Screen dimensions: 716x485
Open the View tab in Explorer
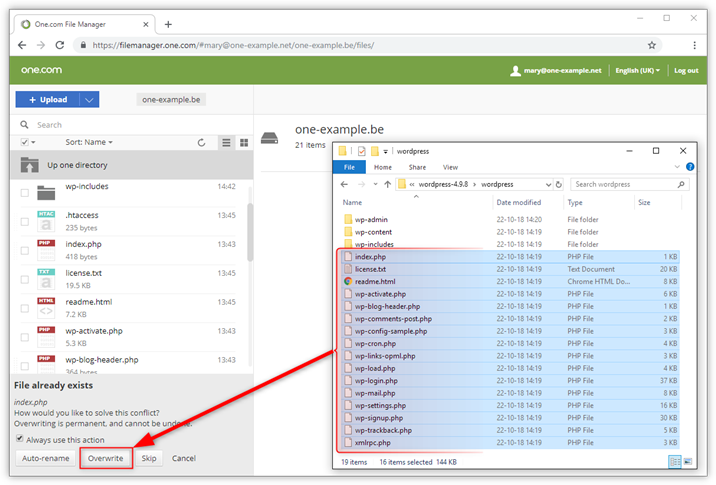pos(450,167)
